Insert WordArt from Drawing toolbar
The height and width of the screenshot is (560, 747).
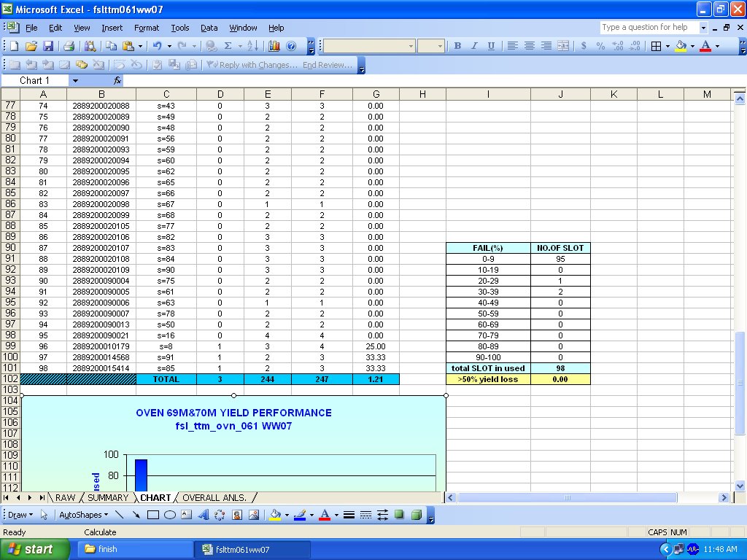[x=204, y=515]
